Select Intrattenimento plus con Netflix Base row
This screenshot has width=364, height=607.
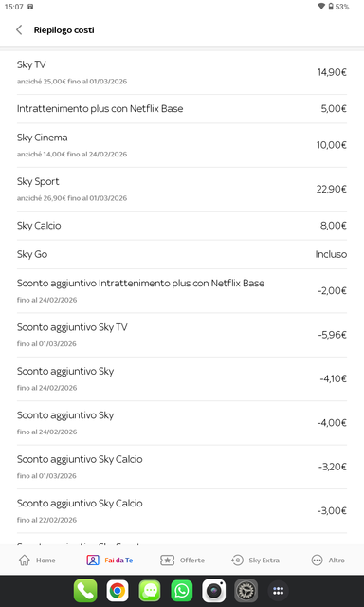182,109
